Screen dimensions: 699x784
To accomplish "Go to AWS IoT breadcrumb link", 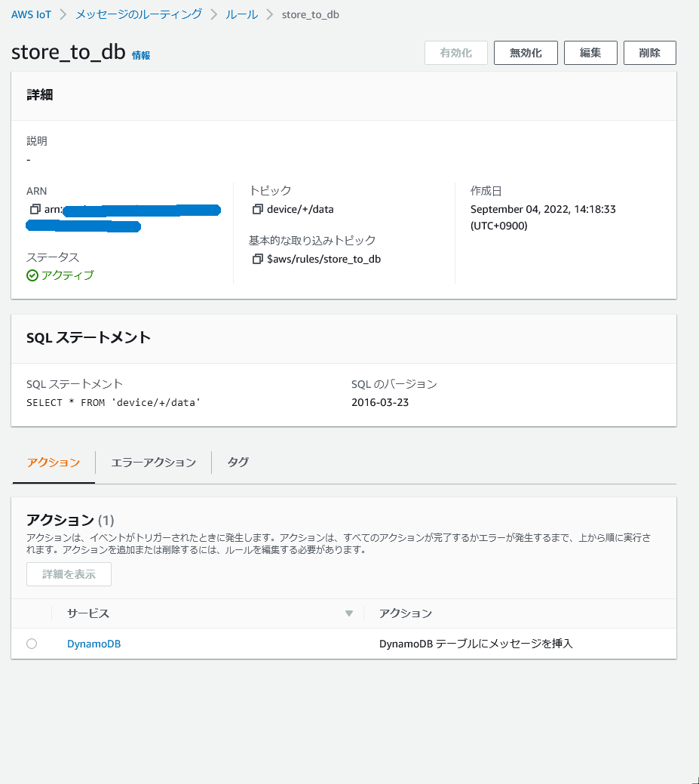I will click(x=31, y=14).
